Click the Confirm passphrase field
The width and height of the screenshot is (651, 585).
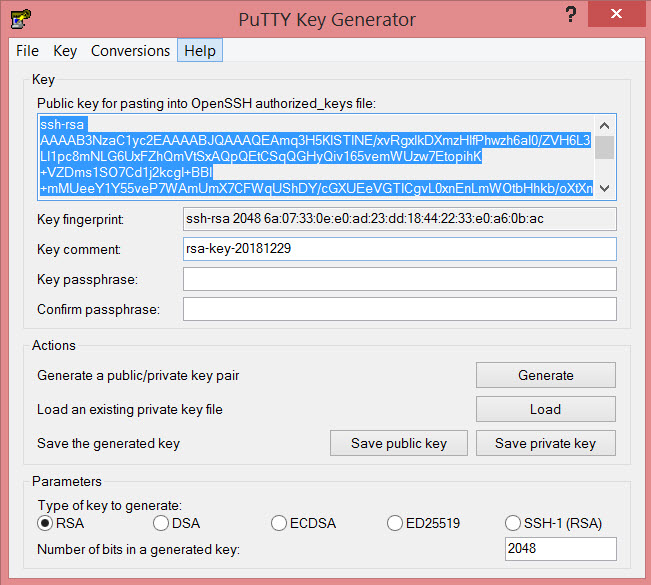(399, 309)
